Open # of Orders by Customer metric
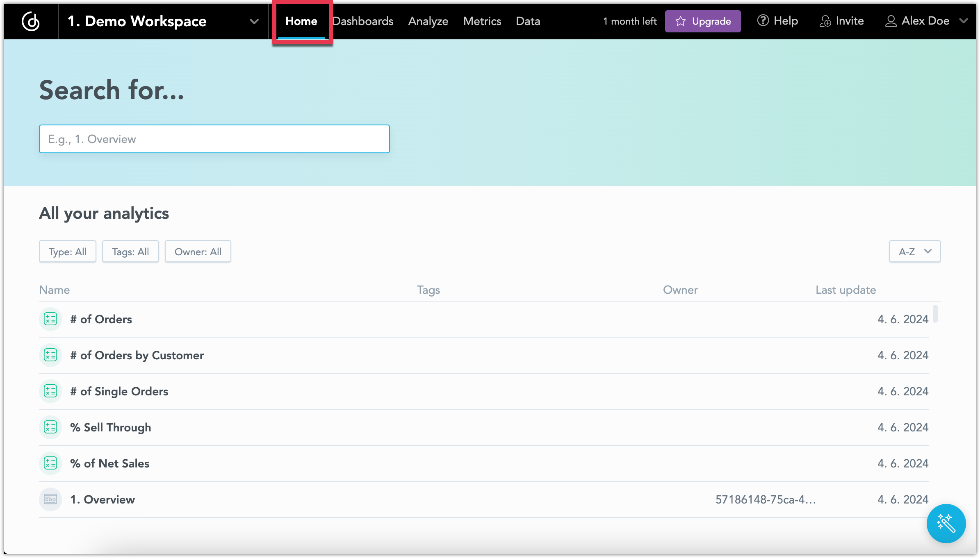 click(137, 355)
